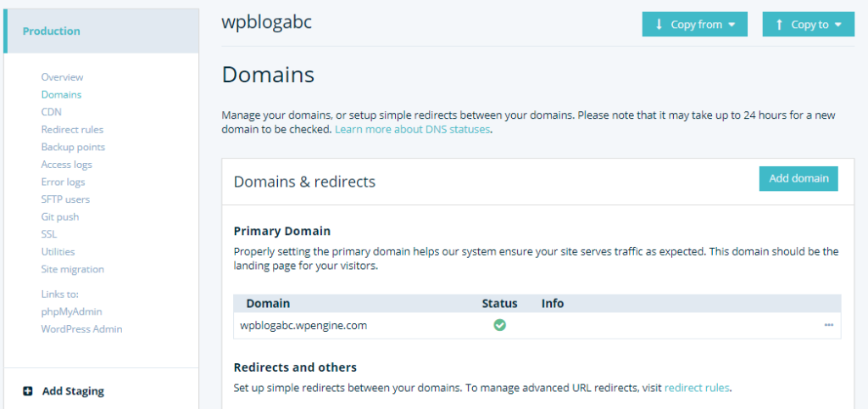Select the Production environment tab

[x=102, y=31]
